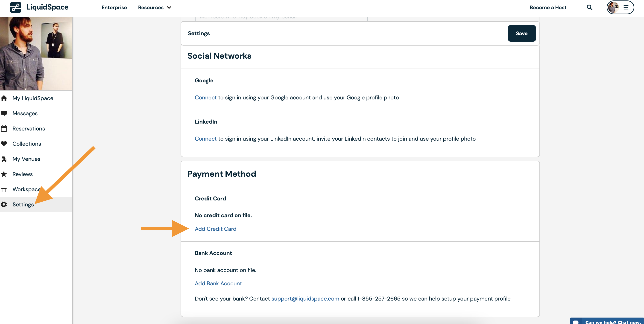Open the profile avatar hamburger menu
The width and height of the screenshot is (644, 324).
[620, 8]
